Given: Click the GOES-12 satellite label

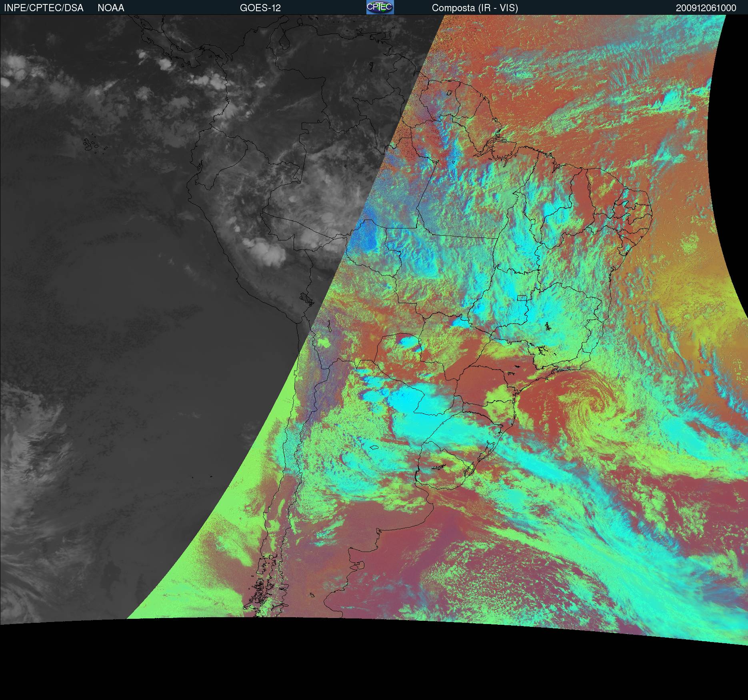Looking at the screenshot, I should tap(260, 8).
